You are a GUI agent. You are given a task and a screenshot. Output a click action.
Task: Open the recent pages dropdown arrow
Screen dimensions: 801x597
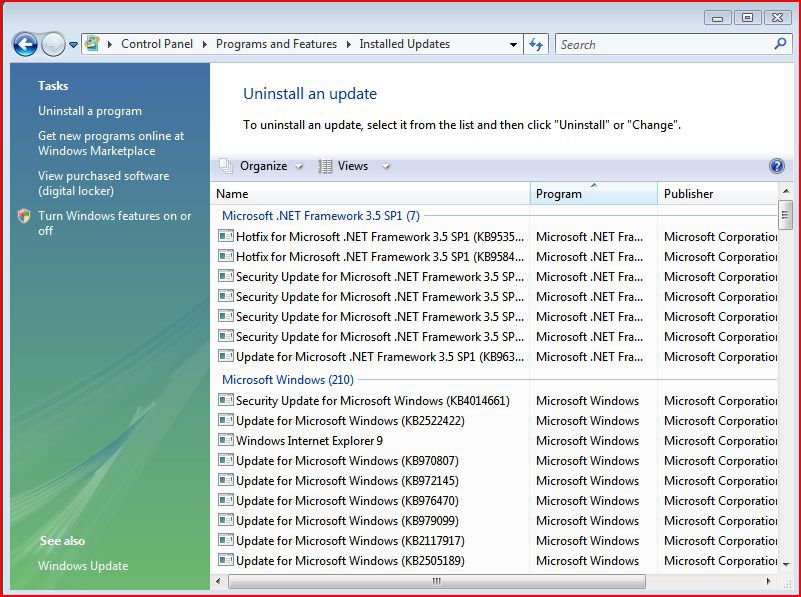73,45
